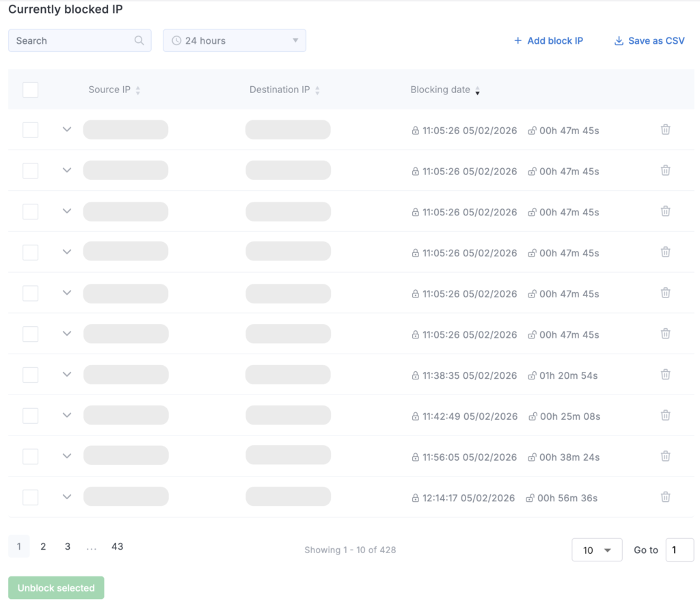Check the row blocked at 11:38:35
The height and width of the screenshot is (601, 700).
30,375
